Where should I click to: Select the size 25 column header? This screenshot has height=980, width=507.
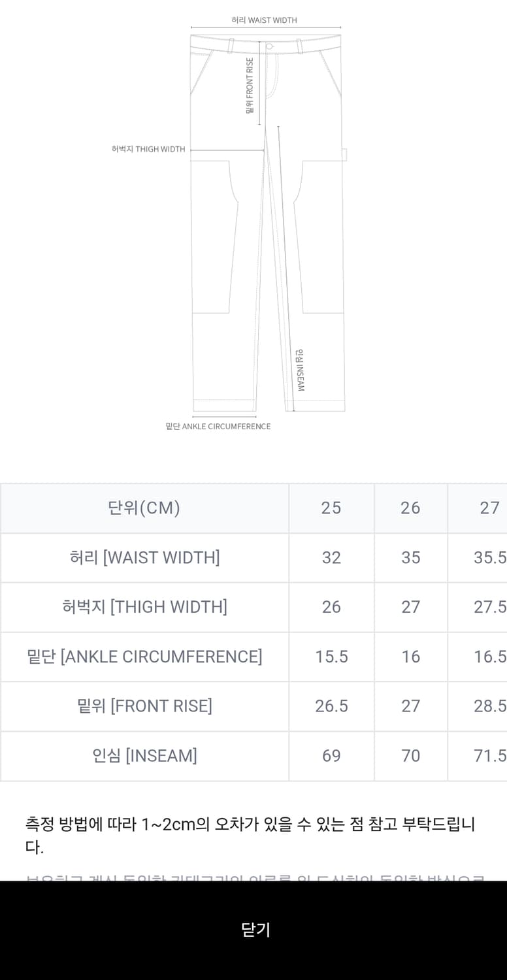[331, 508]
